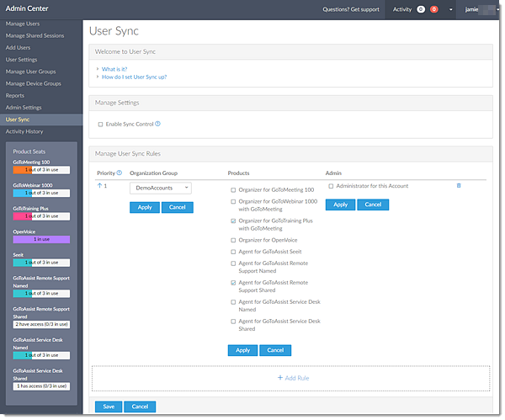Open Manage User Groups

pos(30,72)
